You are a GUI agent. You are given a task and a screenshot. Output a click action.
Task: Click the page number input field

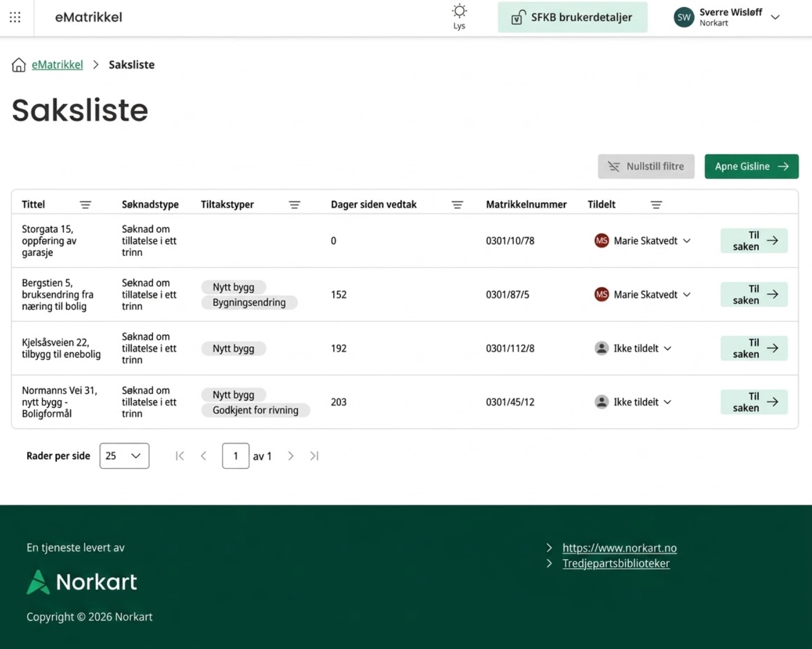tap(235, 456)
